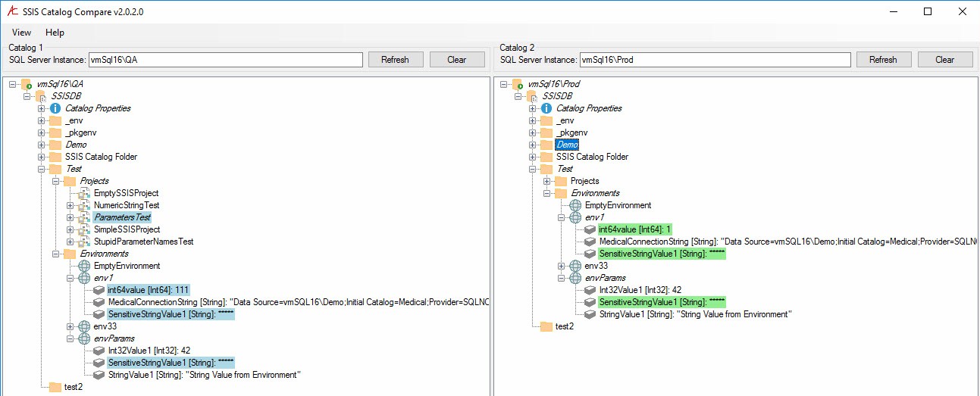Click int64value variable icon in Catalog 2
The height and width of the screenshot is (396, 980).
pos(590,229)
